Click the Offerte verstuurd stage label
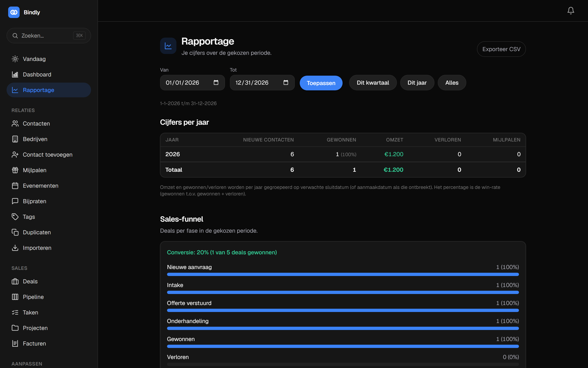588x368 pixels. coord(189,303)
